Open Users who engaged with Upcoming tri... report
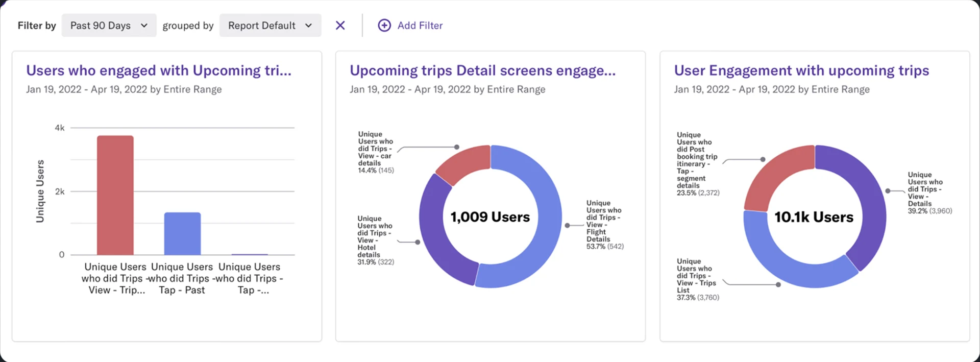980x362 pixels. tap(159, 70)
